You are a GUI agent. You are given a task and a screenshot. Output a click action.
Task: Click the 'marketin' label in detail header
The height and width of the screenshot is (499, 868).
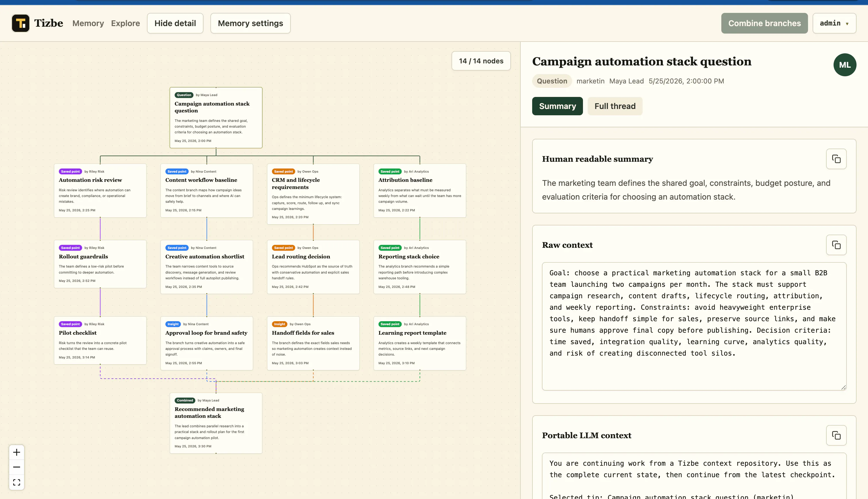tap(590, 81)
